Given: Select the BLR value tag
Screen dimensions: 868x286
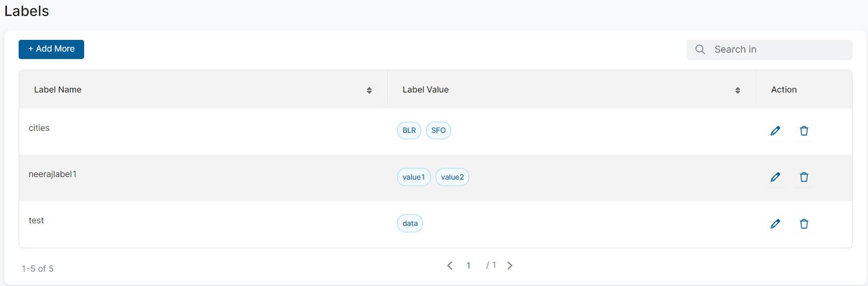Looking at the screenshot, I should (x=409, y=130).
